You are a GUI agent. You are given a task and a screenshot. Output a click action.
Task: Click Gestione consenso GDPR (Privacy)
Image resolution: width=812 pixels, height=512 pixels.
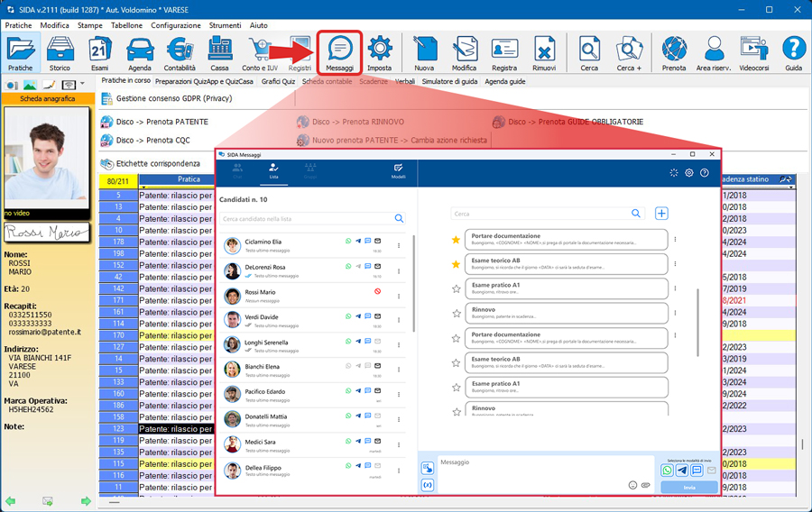coord(173,98)
